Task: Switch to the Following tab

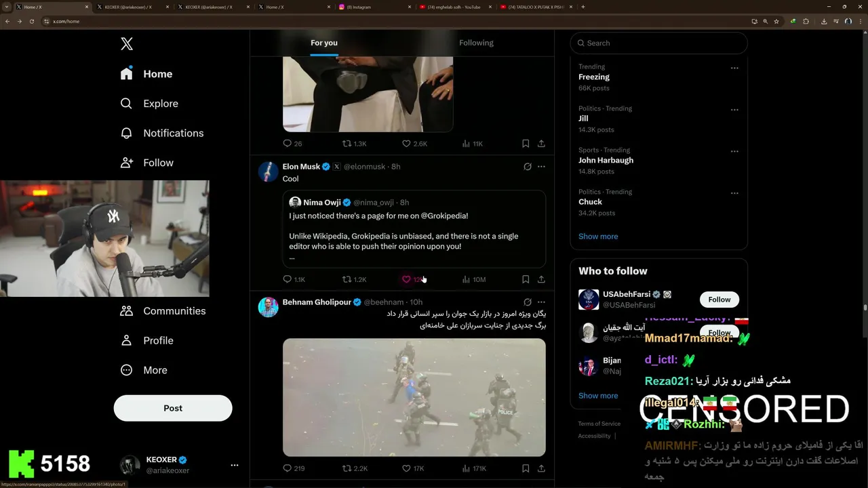Action: [476, 43]
